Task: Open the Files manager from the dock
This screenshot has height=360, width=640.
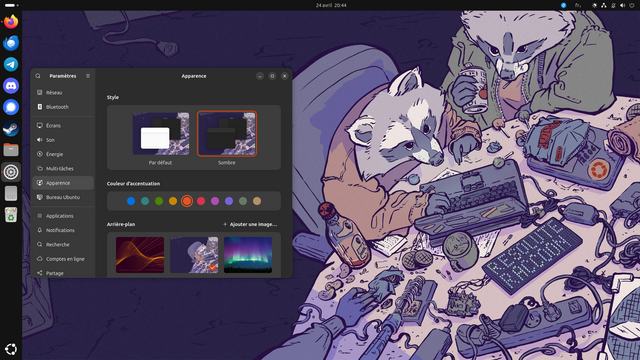Action: pyautogui.click(x=11, y=150)
